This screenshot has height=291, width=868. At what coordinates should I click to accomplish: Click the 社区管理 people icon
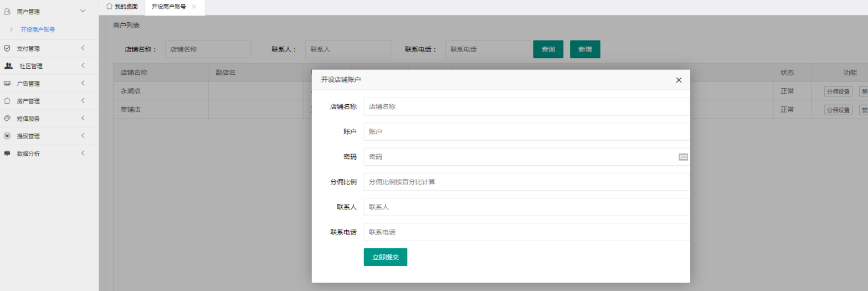(8, 66)
